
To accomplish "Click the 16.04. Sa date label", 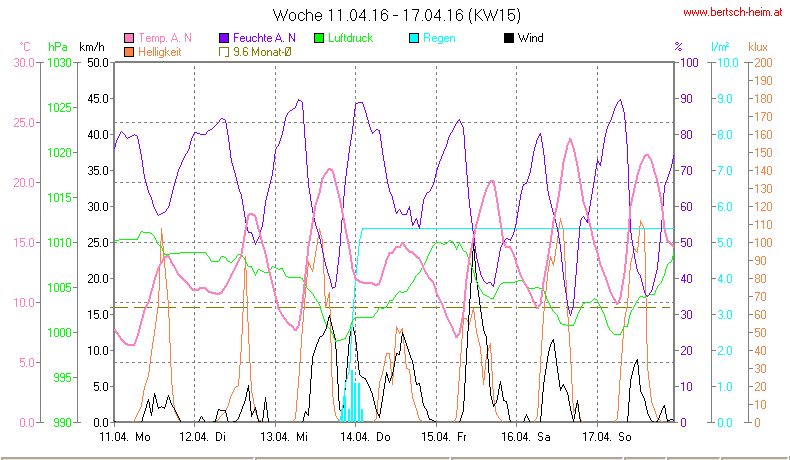I will [525, 437].
